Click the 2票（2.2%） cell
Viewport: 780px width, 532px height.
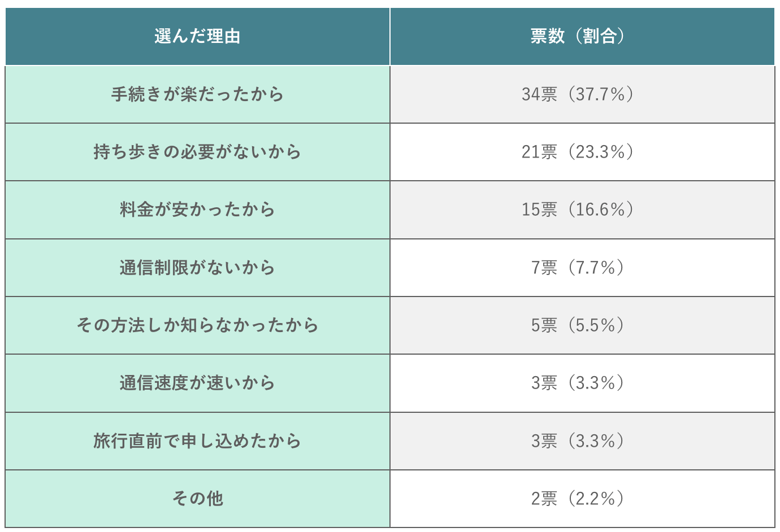click(578, 499)
